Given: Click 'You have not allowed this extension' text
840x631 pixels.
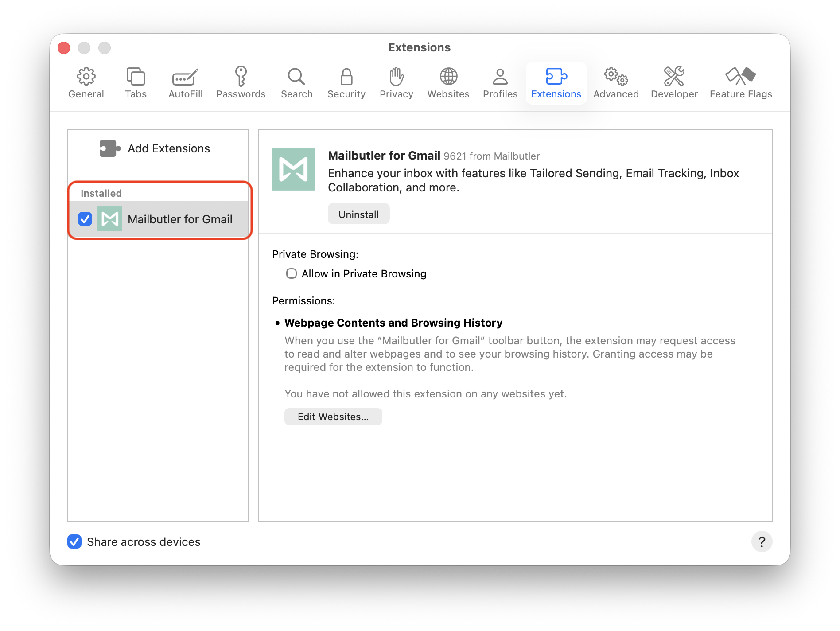Looking at the screenshot, I should click(425, 394).
